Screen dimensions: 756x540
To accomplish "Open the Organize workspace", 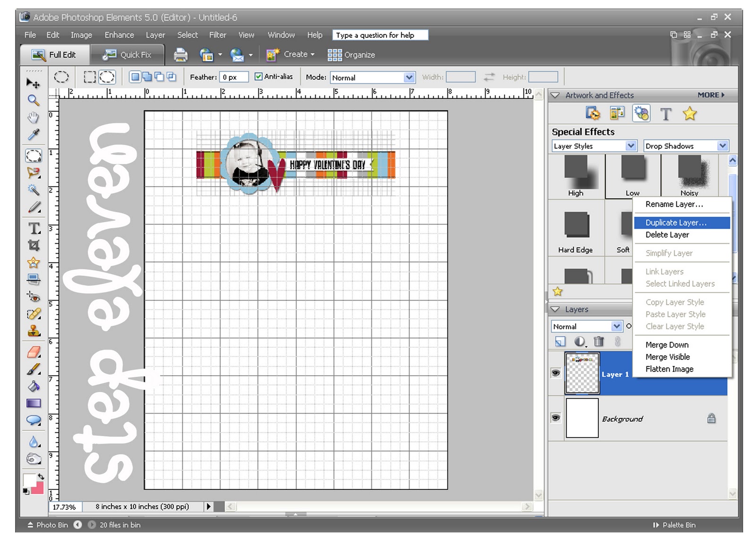I will [x=351, y=55].
